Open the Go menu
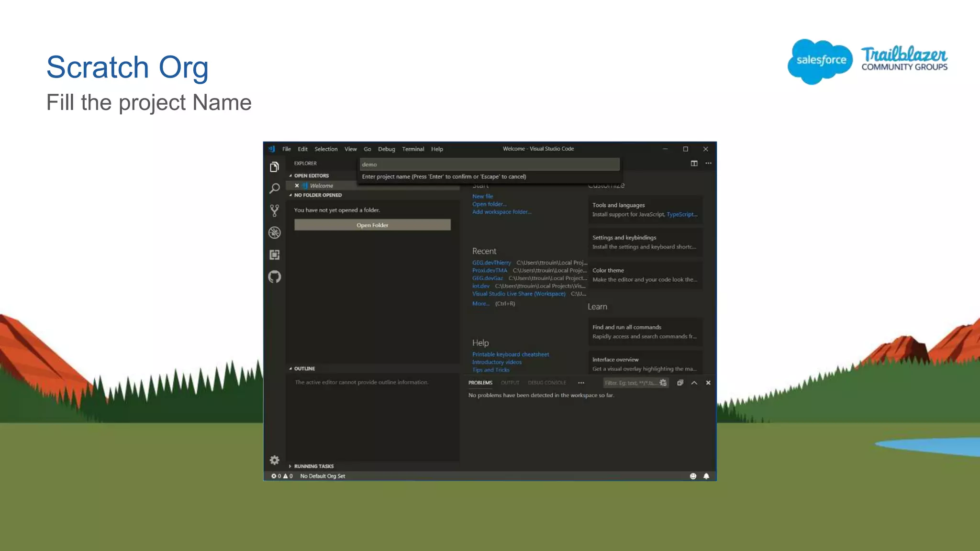980x551 pixels. click(367, 149)
